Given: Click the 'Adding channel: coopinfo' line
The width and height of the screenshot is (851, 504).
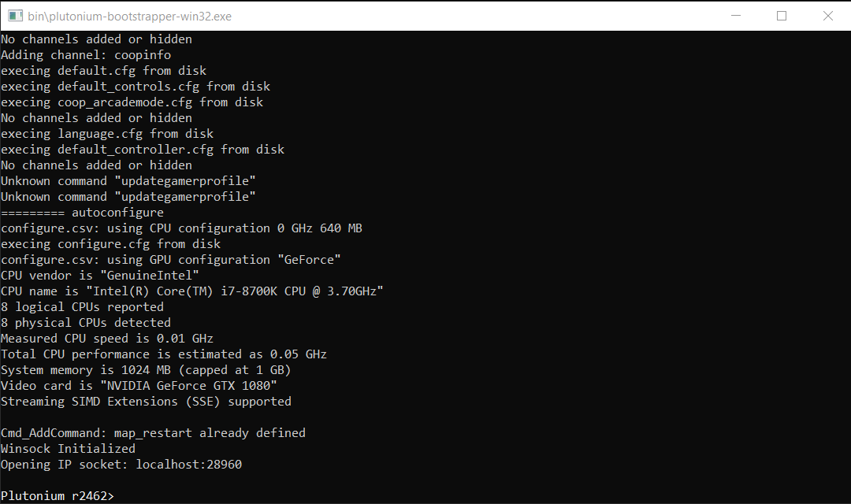Looking at the screenshot, I should pos(86,55).
